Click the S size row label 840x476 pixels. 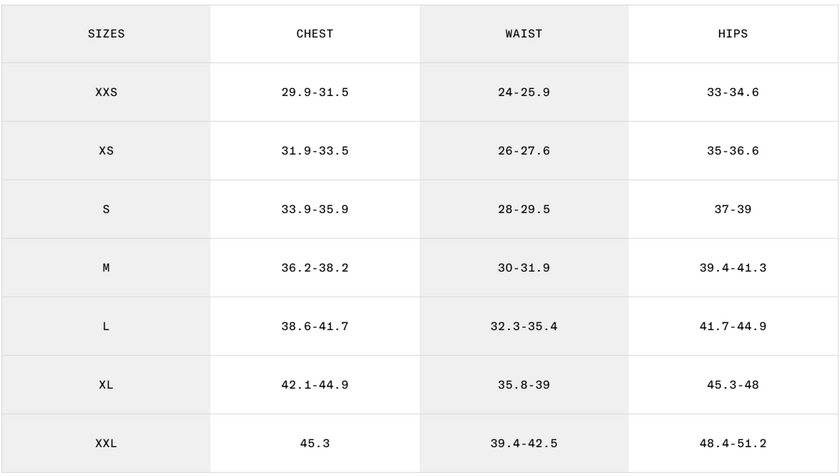coord(106,209)
